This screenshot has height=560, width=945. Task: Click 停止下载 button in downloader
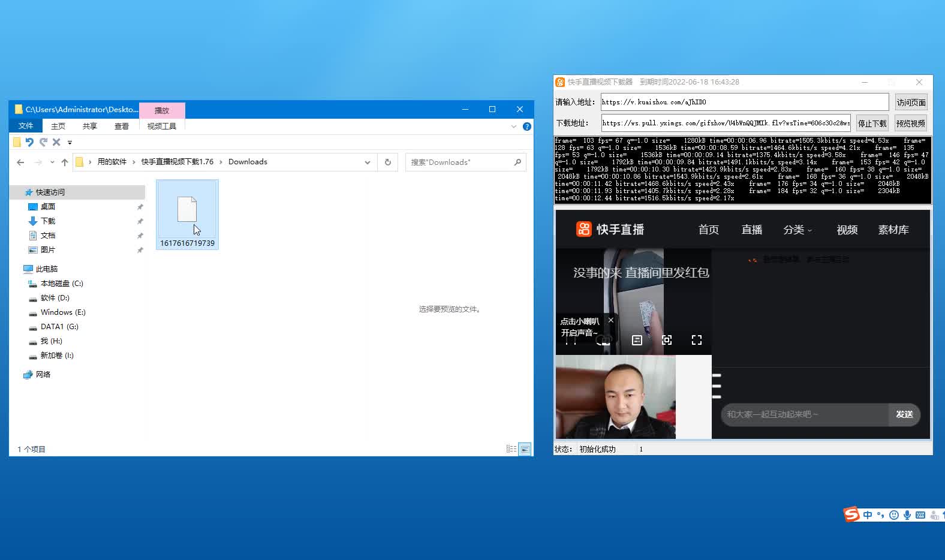(872, 124)
